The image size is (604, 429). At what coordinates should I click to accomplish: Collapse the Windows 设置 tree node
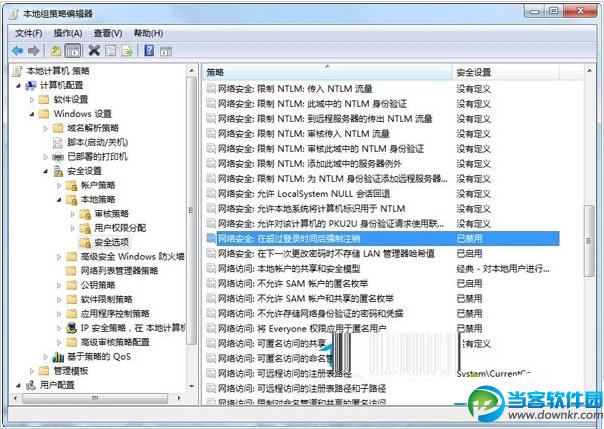(x=32, y=114)
